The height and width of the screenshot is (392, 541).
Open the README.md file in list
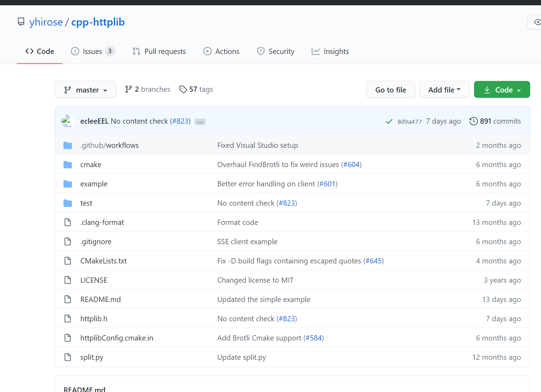point(101,300)
